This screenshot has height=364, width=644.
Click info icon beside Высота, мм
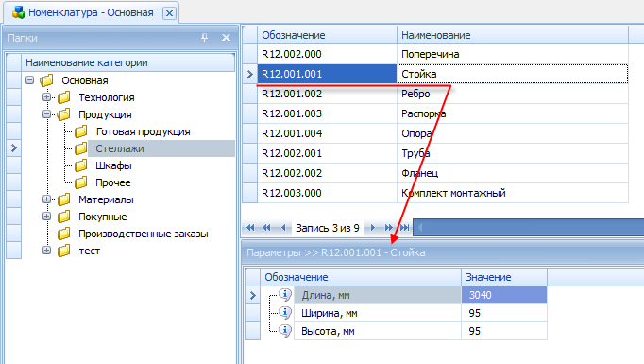coord(285,330)
